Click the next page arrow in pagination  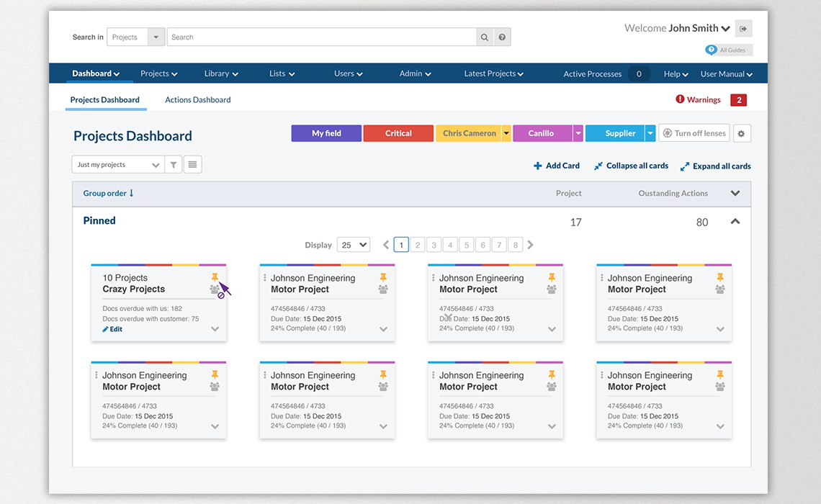[531, 245]
